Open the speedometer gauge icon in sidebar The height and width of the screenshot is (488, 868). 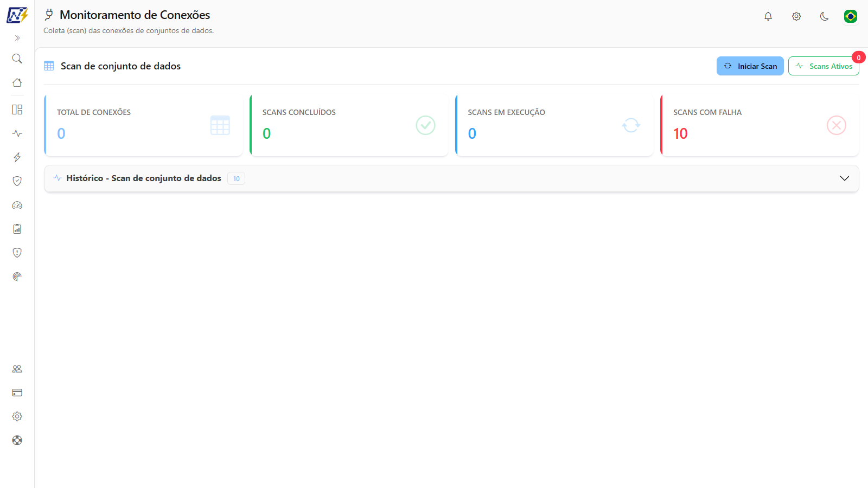pyautogui.click(x=17, y=205)
